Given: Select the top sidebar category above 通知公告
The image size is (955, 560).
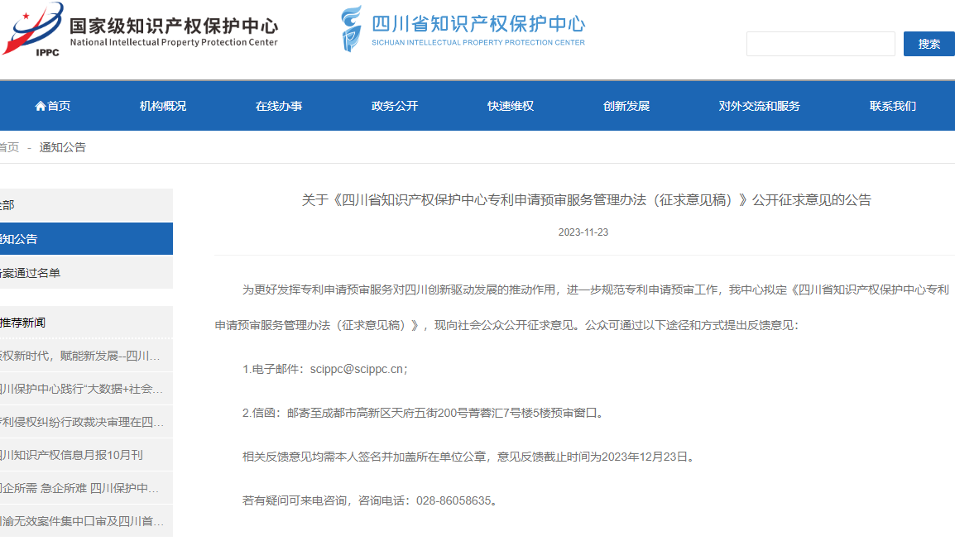Looking at the screenshot, I should [83, 204].
